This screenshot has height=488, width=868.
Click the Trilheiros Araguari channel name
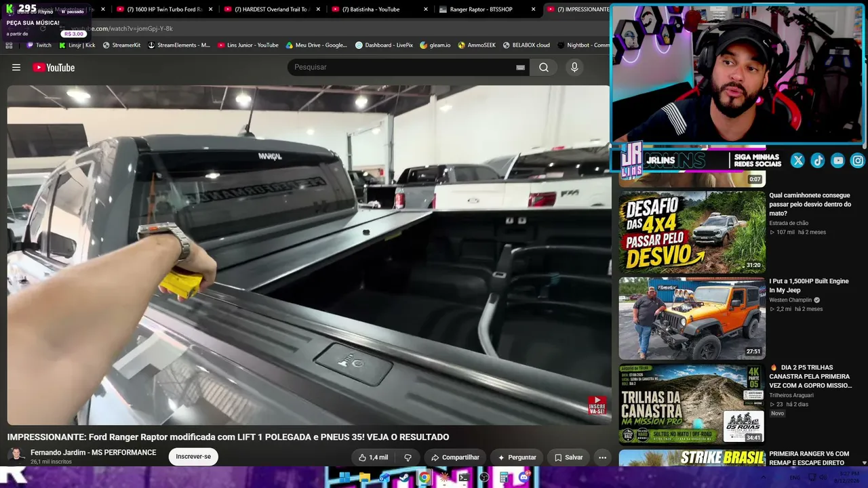coord(791,395)
